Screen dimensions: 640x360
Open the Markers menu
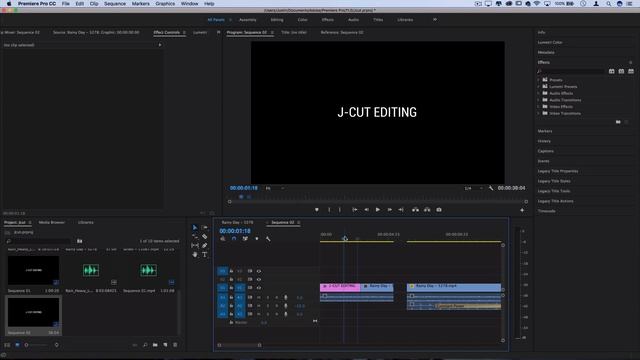(140, 4)
